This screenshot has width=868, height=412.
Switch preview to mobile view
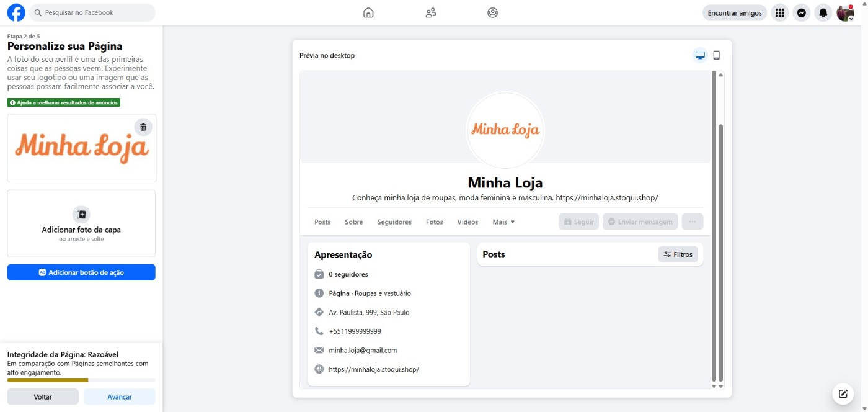(717, 55)
